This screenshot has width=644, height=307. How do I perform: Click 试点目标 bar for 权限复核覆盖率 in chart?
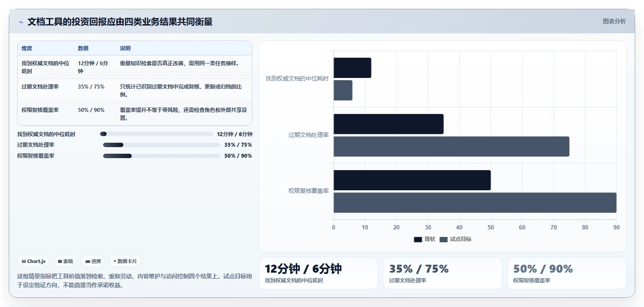point(475,203)
